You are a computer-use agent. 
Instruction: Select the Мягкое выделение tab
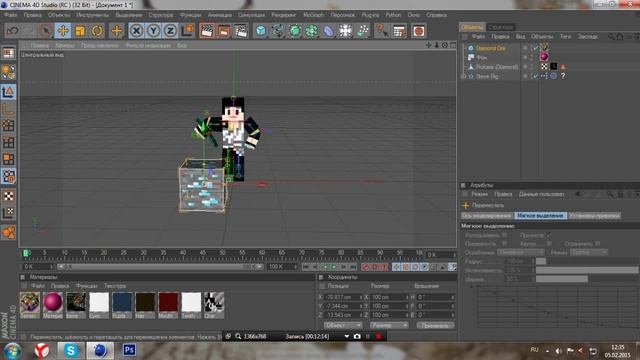pos(540,216)
